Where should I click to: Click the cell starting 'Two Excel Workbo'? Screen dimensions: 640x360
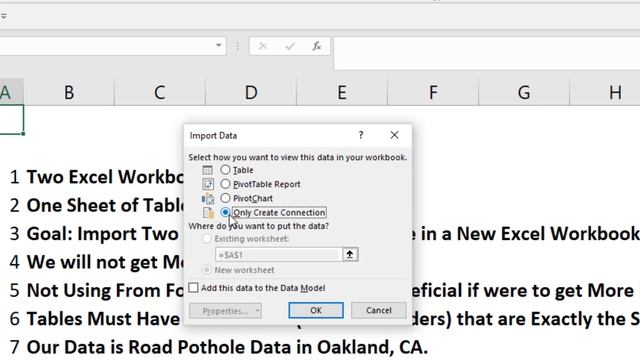click(105, 177)
